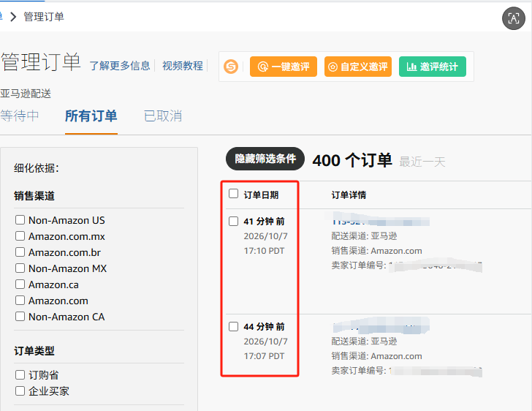
Task: Enable the Amazon.com.br filter checkbox
Action: [20, 252]
